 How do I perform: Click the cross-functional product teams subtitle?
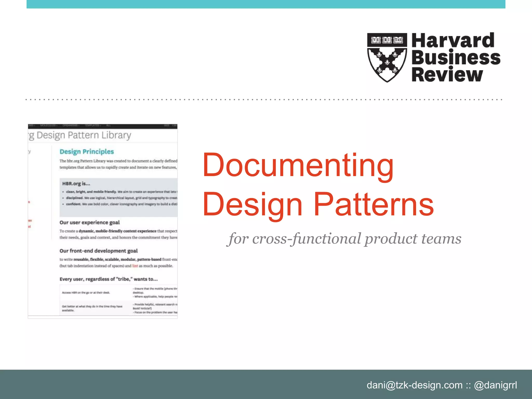click(344, 238)
